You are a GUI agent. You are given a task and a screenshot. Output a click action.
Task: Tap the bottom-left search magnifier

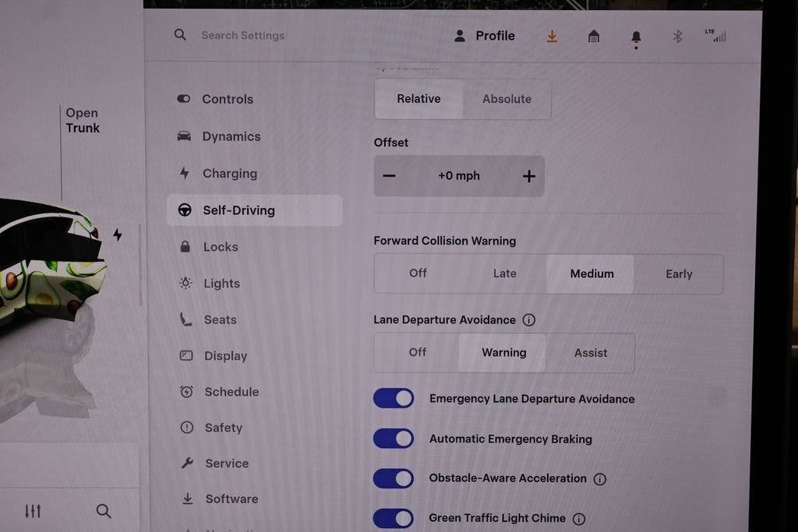tap(104, 511)
